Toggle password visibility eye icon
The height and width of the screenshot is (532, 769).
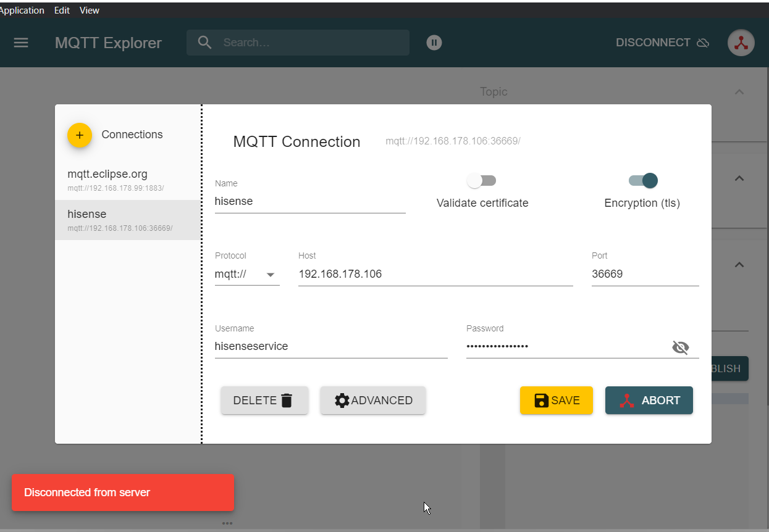680,347
